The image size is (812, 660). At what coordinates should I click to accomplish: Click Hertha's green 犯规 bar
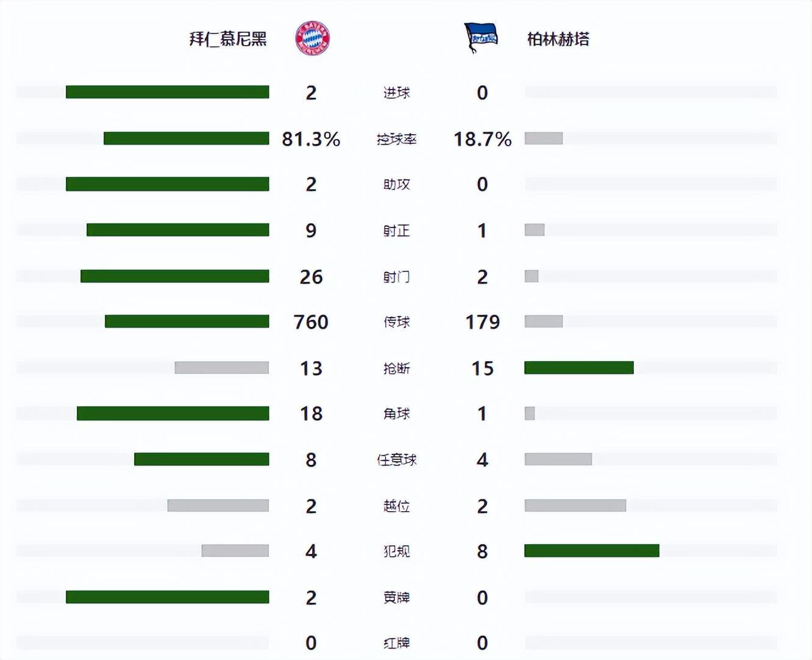click(591, 551)
